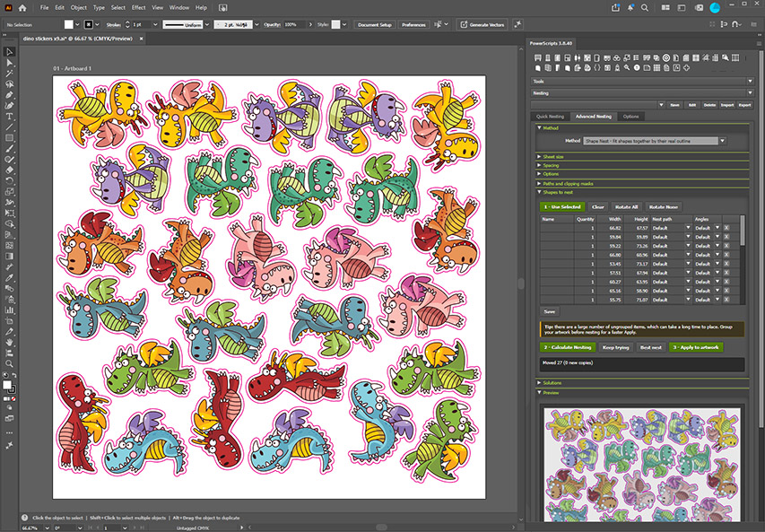This screenshot has width=765, height=532.
Task: Select the Gradient tool
Action: coord(9,257)
